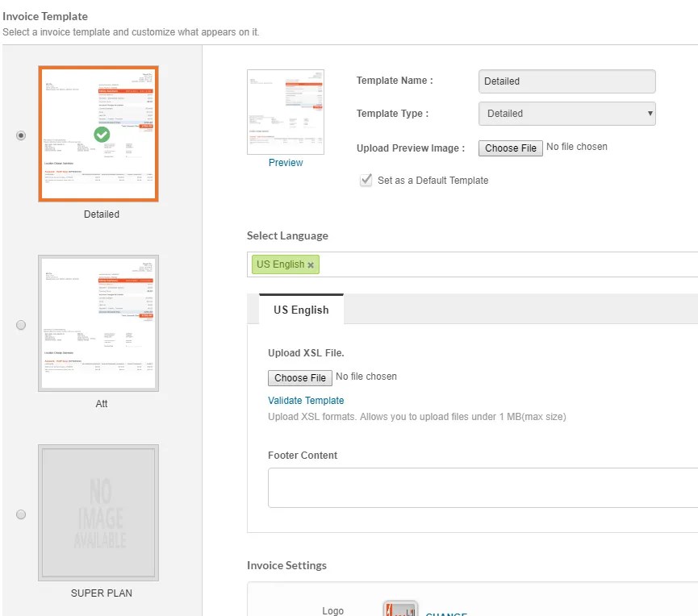698x616 pixels.
Task: Click the Invoice Template heading
Action: (45, 16)
